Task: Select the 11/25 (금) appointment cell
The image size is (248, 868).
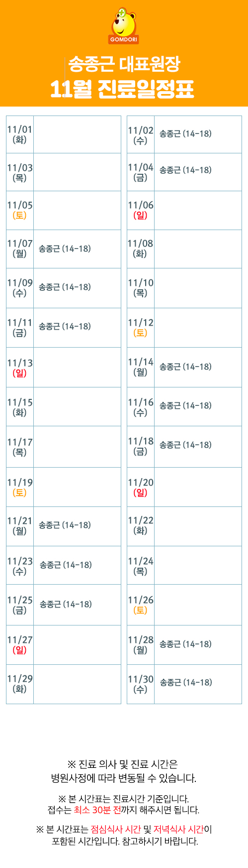Action: 66,604
